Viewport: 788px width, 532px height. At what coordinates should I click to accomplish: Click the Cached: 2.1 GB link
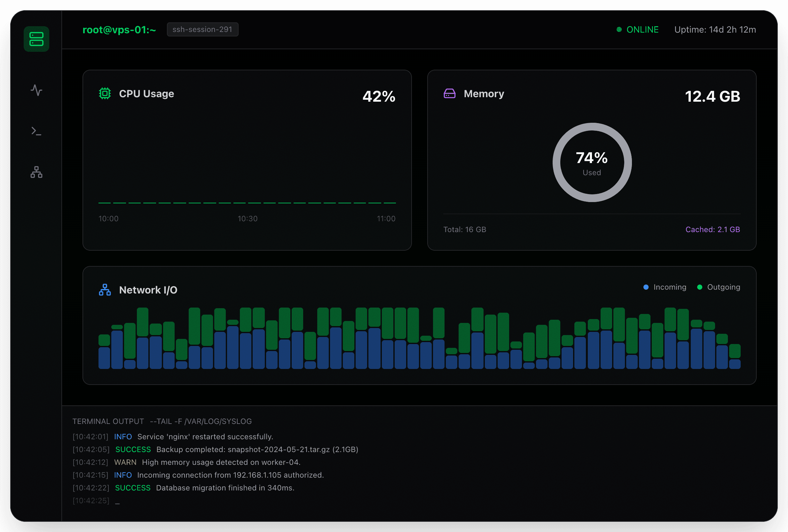pyautogui.click(x=713, y=230)
